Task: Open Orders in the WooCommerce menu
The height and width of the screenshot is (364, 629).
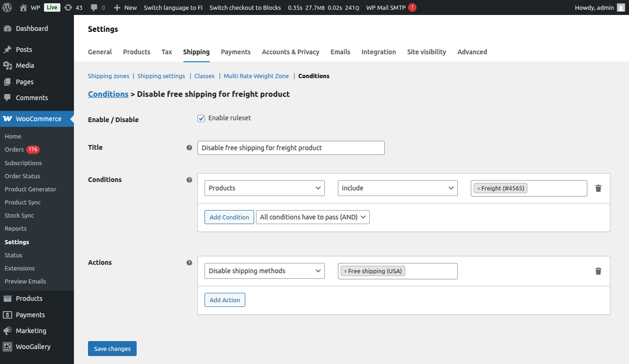Action: tap(14, 150)
